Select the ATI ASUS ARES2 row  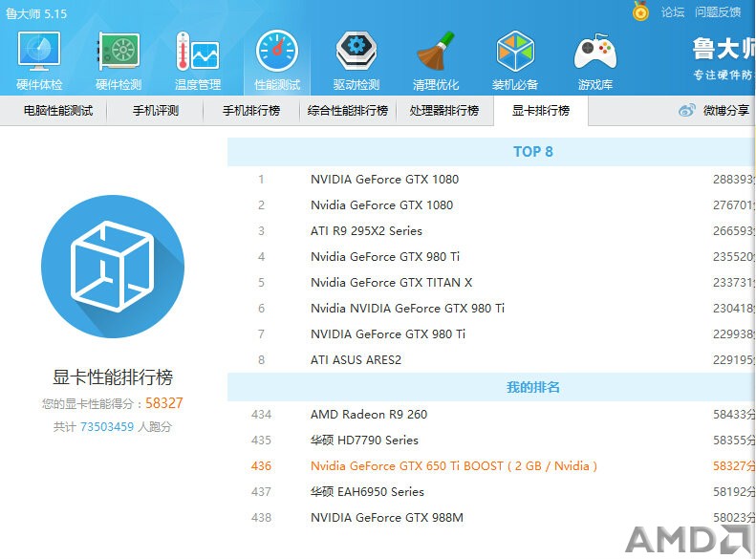(x=491, y=360)
